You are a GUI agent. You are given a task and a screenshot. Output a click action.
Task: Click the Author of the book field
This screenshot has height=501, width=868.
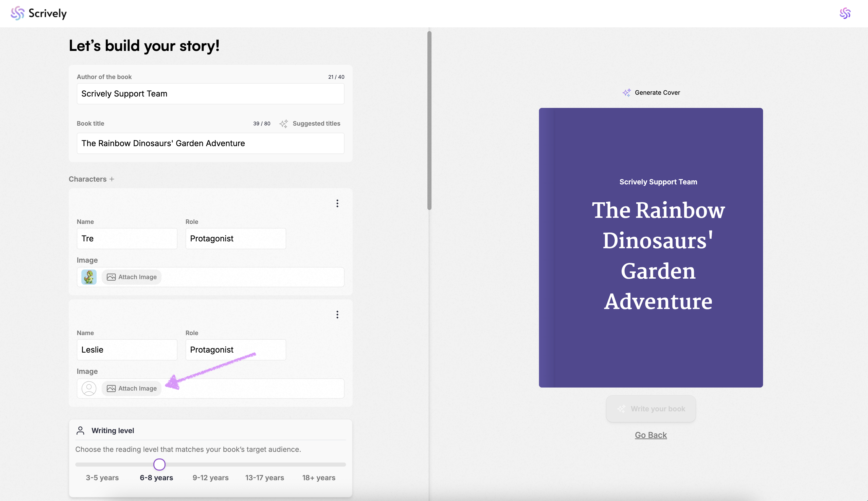coord(210,94)
